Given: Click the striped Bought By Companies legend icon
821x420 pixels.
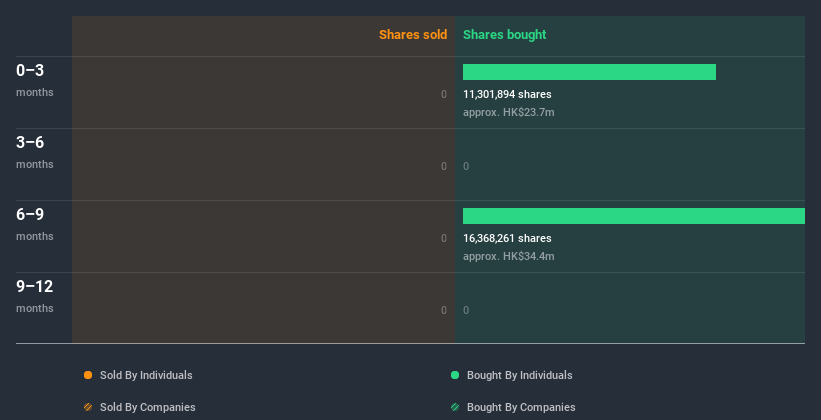Looking at the screenshot, I should (x=455, y=407).
